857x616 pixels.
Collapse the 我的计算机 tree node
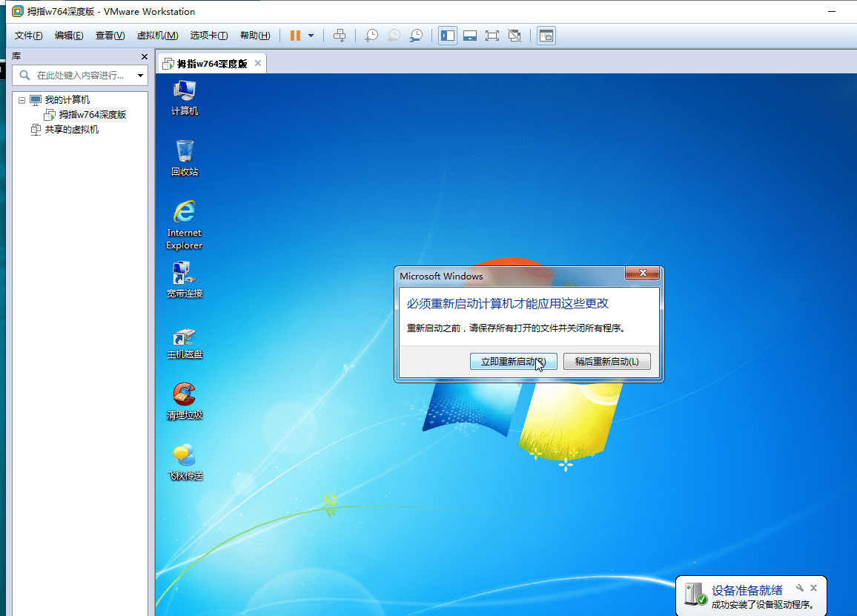pyautogui.click(x=21, y=100)
